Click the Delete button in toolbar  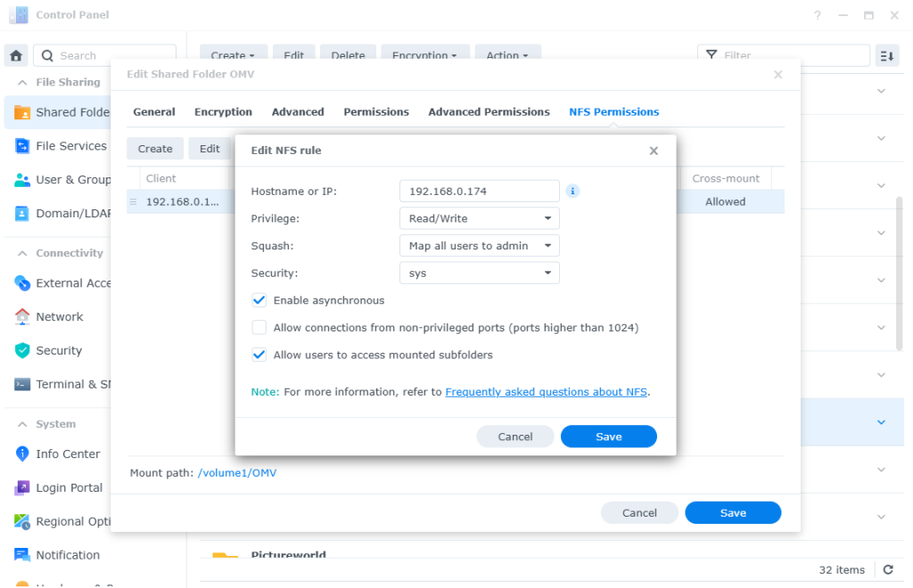pyautogui.click(x=348, y=54)
